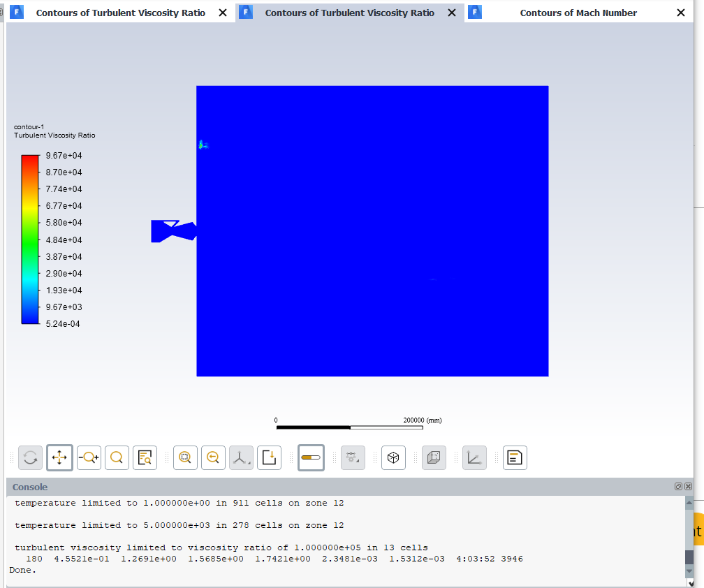704x588 pixels.
Task: Click the rainbow colormap legend bar
Action: click(30, 240)
